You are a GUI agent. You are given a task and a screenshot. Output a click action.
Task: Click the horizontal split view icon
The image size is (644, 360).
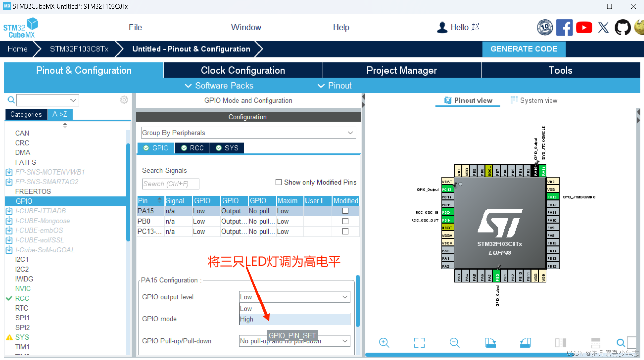[x=596, y=343]
